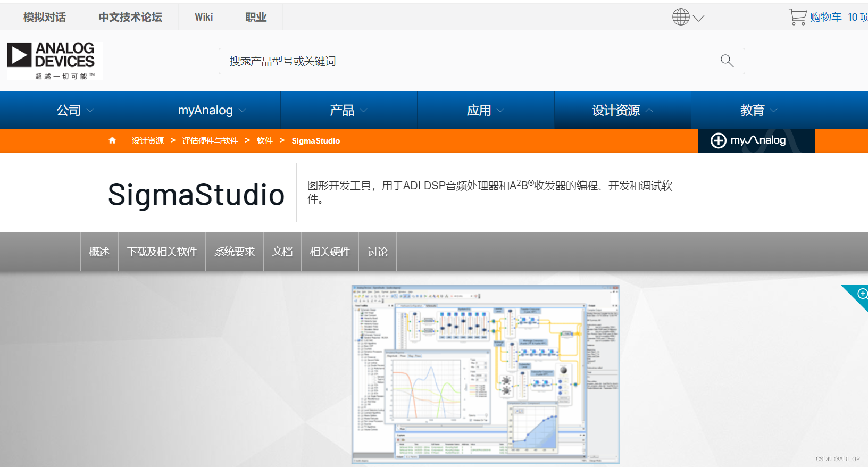Switch to the 概述 tab
The height and width of the screenshot is (467, 868).
[99, 252]
